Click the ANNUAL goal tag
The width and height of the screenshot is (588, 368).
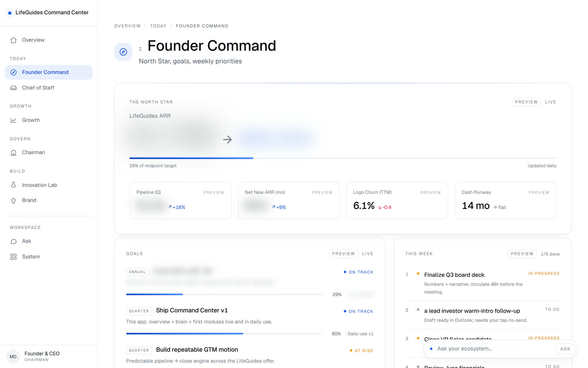[x=137, y=272]
